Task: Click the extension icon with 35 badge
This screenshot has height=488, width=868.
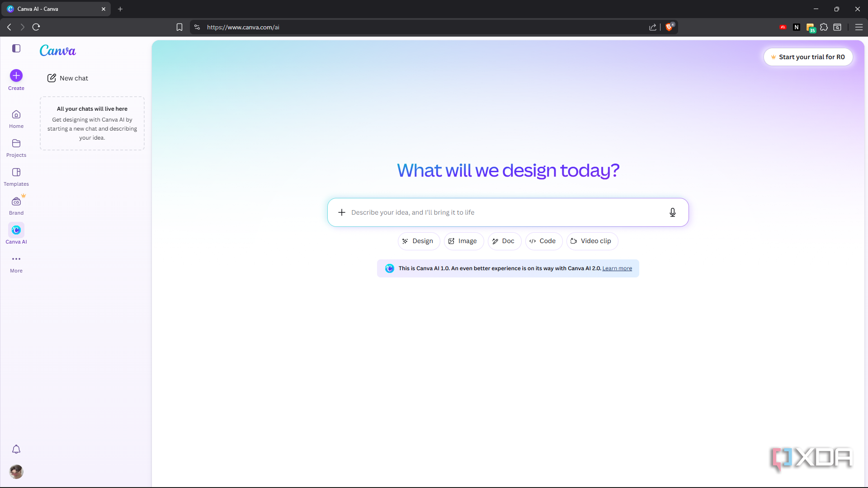Action: click(x=811, y=28)
